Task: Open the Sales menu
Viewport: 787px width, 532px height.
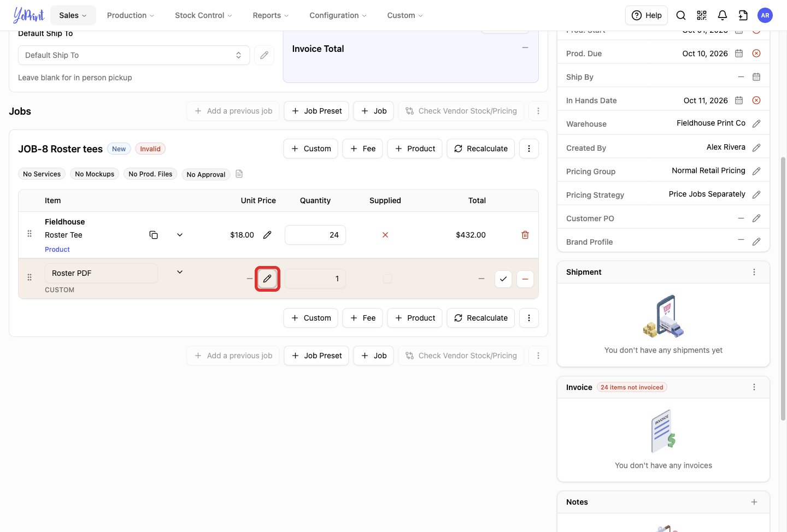Action: (73, 15)
